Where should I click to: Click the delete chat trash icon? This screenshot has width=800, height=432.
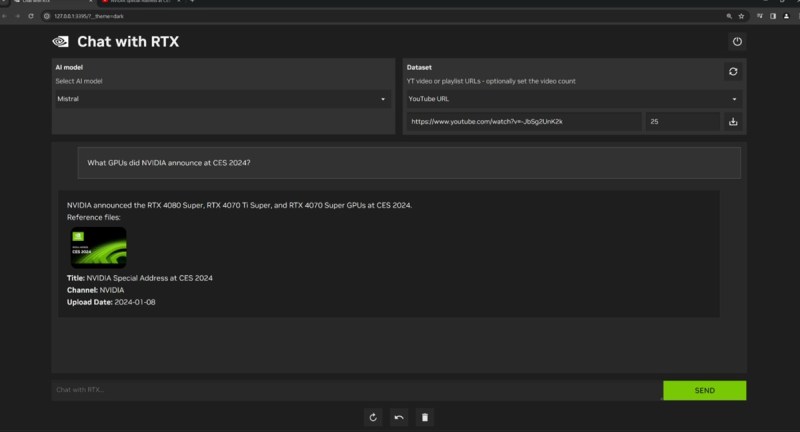click(424, 417)
